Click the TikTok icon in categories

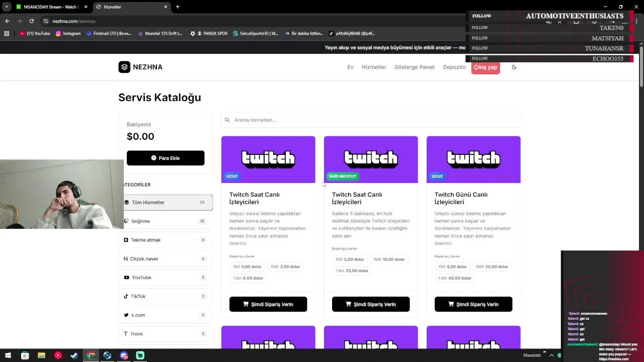pyautogui.click(x=126, y=296)
